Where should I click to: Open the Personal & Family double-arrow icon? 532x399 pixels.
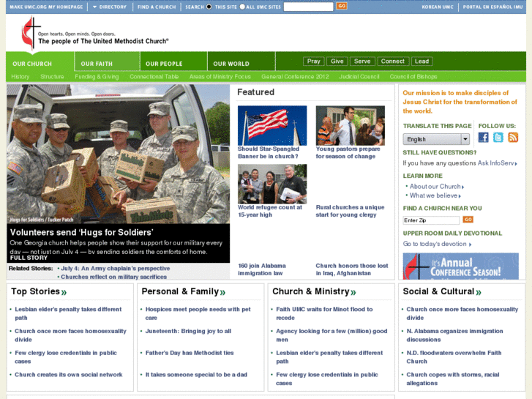[x=222, y=292]
